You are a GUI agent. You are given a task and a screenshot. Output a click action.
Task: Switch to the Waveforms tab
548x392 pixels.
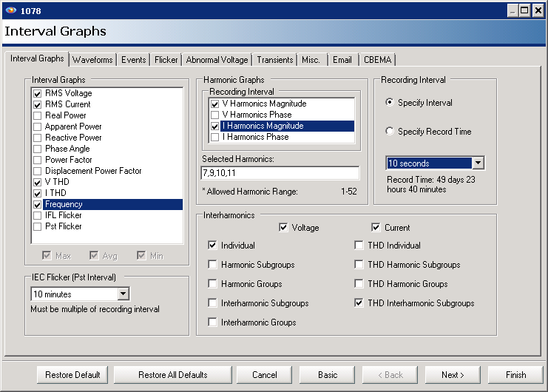[x=92, y=60]
